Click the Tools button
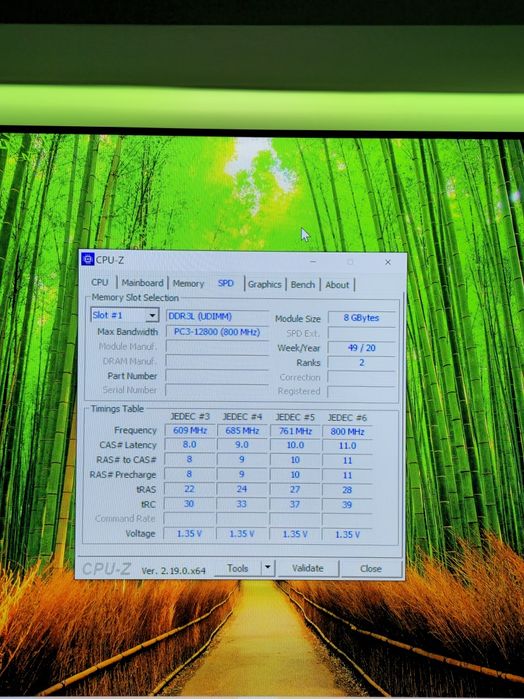The image size is (524, 699). pyautogui.click(x=237, y=568)
